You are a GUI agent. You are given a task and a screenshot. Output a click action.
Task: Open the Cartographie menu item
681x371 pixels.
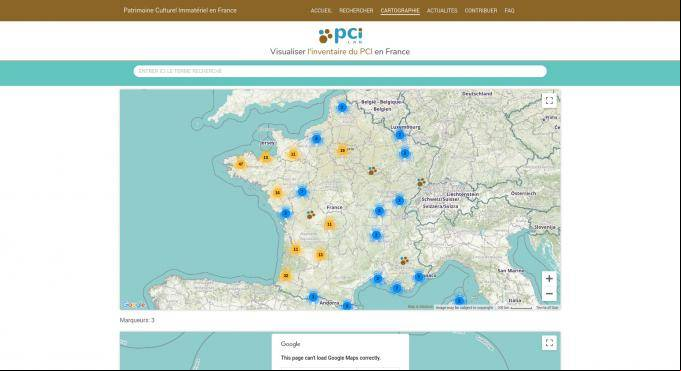pos(400,10)
